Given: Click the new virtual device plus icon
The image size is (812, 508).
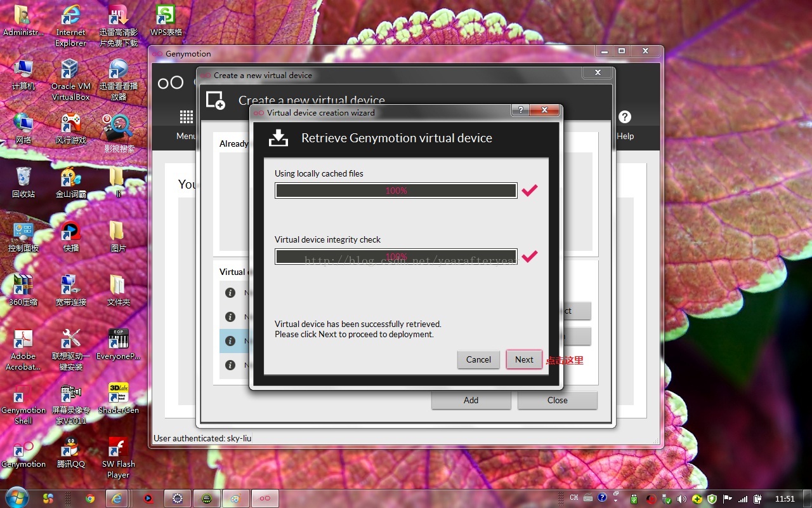Looking at the screenshot, I should coord(216,100).
